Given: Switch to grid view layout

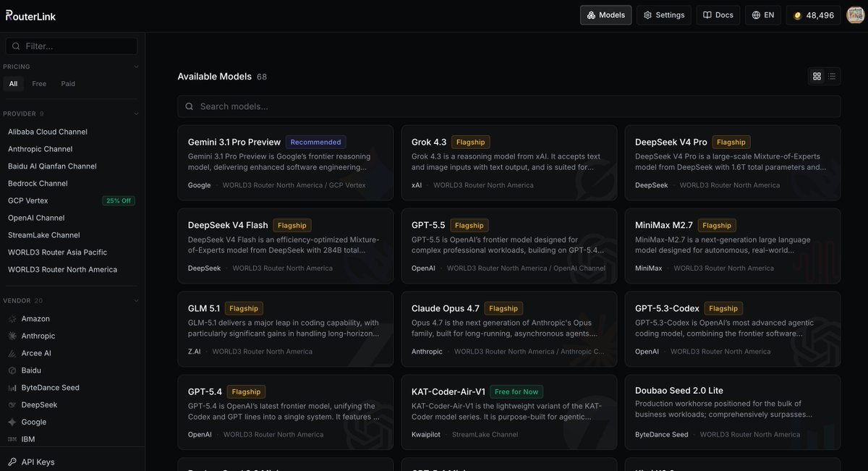Looking at the screenshot, I should (x=817, y=76).
